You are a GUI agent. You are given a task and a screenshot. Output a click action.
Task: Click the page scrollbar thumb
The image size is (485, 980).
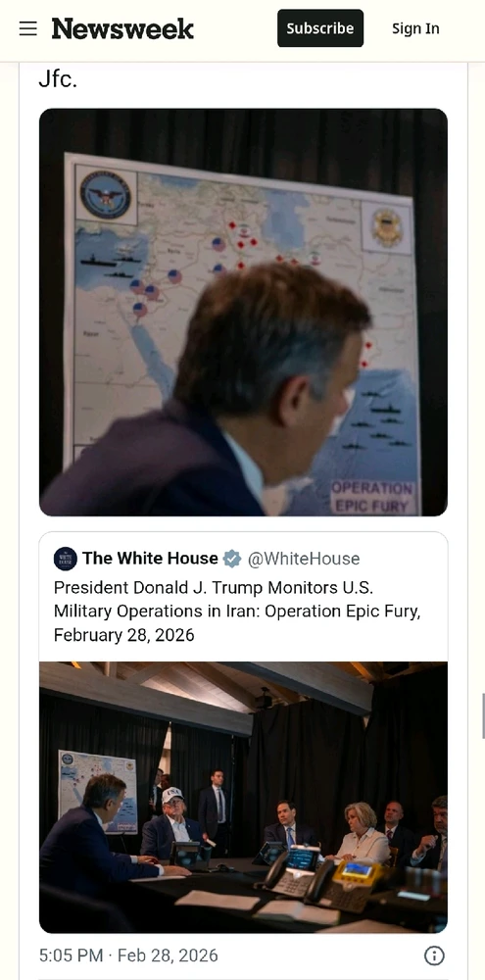click(x=482, y=716)
